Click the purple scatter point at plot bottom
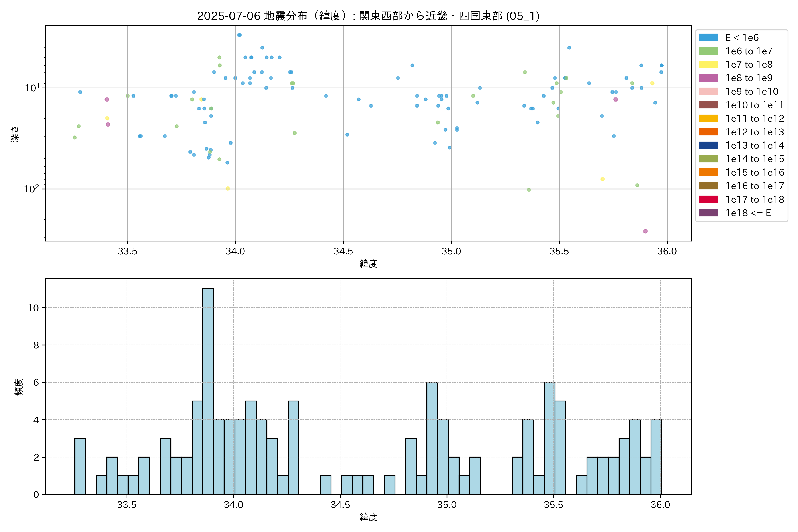Screen dimensions: 798x532 point(645,231)
